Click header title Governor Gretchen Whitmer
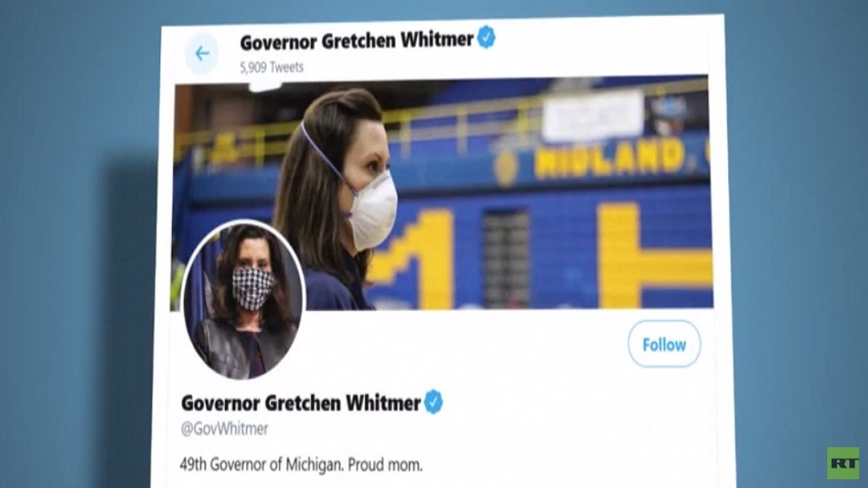Screen dimensions: 868x488 356,41
